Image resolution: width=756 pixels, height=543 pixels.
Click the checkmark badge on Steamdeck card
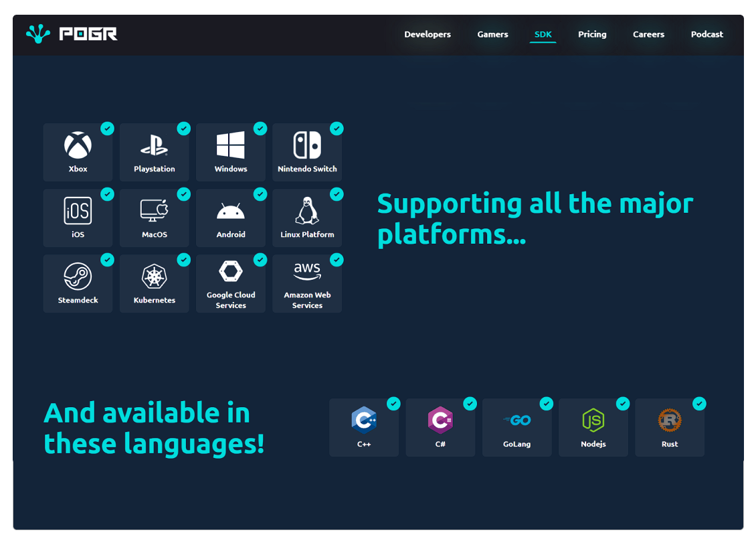(x=108, y=260)
